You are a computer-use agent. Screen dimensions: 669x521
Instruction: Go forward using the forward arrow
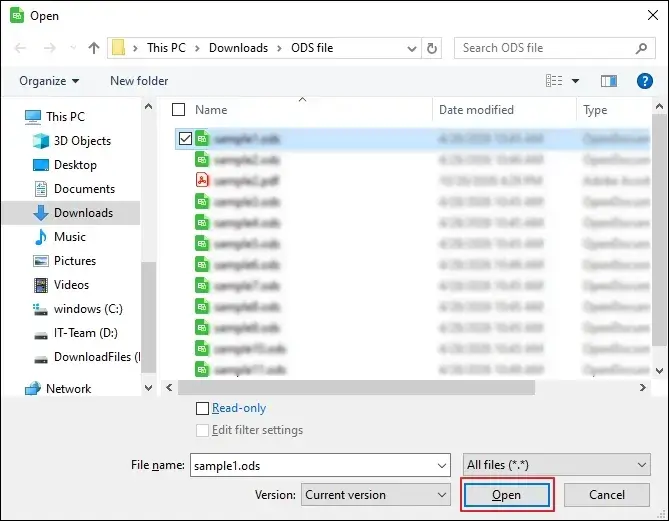[49, 48]
